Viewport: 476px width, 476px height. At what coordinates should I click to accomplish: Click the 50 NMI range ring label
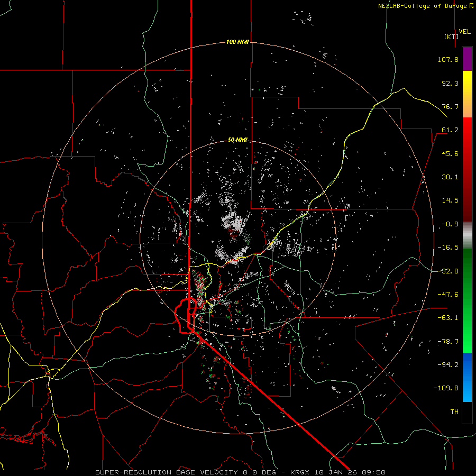(x=237, y=140)
